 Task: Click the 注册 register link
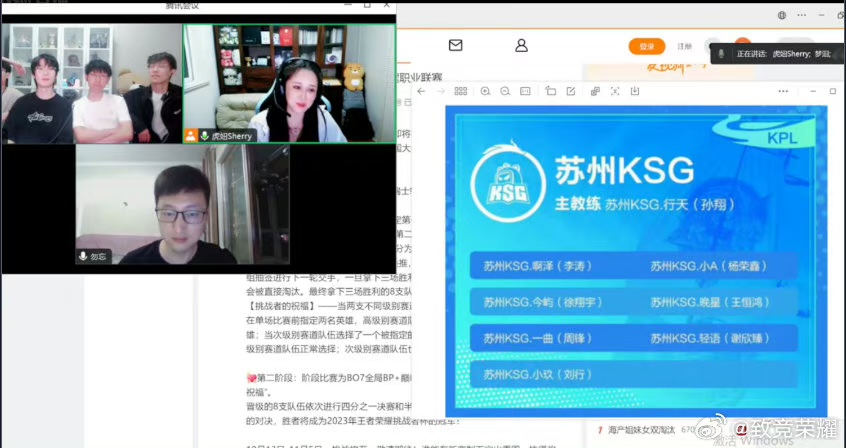[684, 46]
